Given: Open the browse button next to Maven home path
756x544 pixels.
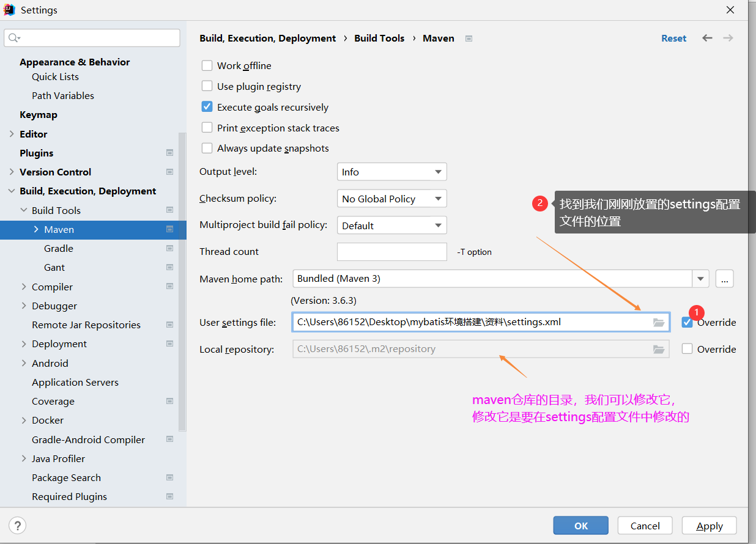Looking at the screenshot, I should point(724,279).
